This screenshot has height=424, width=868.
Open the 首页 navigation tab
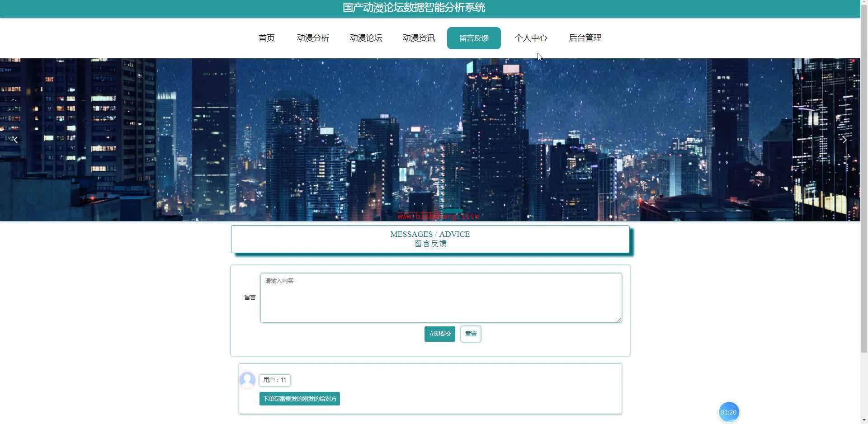click(267, 38)
